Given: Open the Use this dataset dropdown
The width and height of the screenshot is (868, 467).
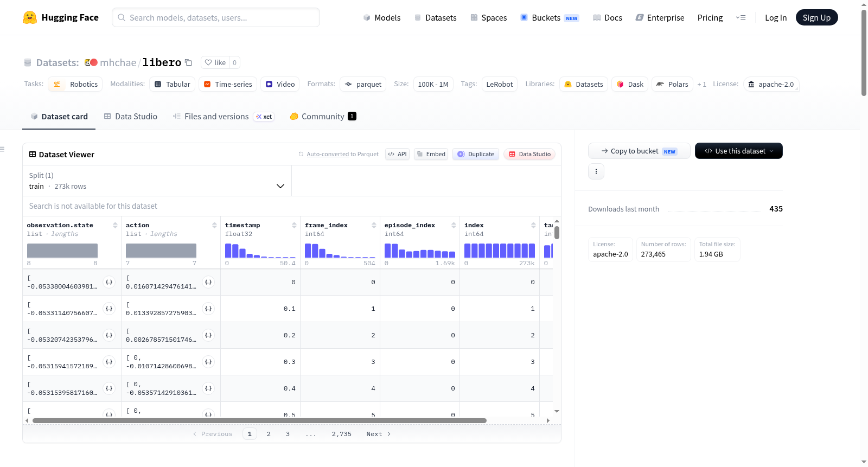Looking at the screenshot, I should pos(739,151).
